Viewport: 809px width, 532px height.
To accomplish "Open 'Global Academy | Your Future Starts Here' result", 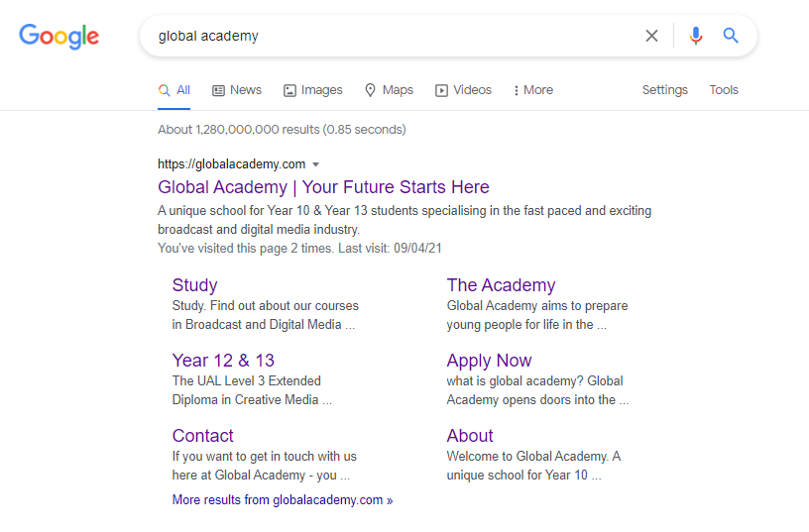I will pos(323,187).
